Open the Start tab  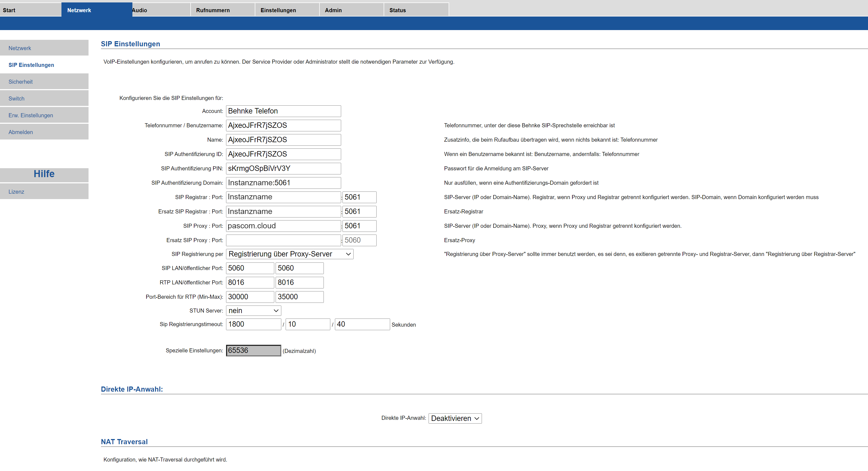click(30, 10)
